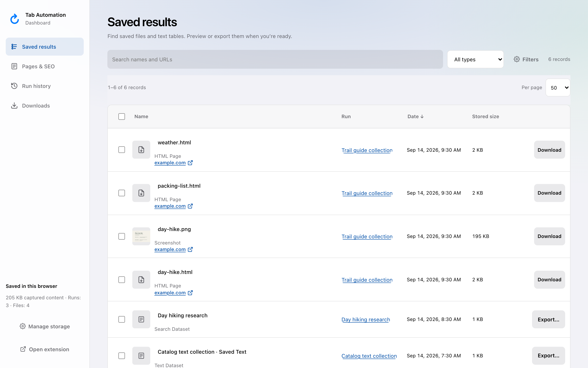Click the weather.html file icon
Image resolution: width=588 pixels, height=368 pixels.
[141, 150]
